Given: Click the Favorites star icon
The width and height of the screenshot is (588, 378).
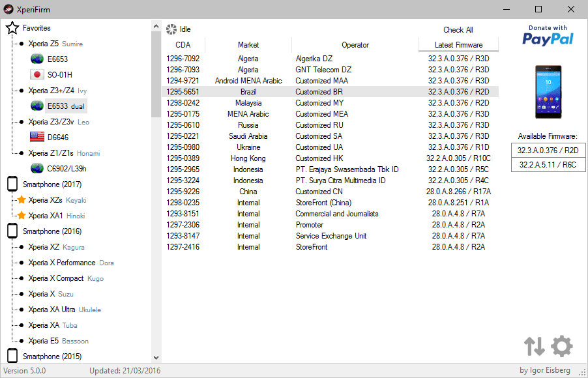Looking at the screenshot, I should point(12,28).
